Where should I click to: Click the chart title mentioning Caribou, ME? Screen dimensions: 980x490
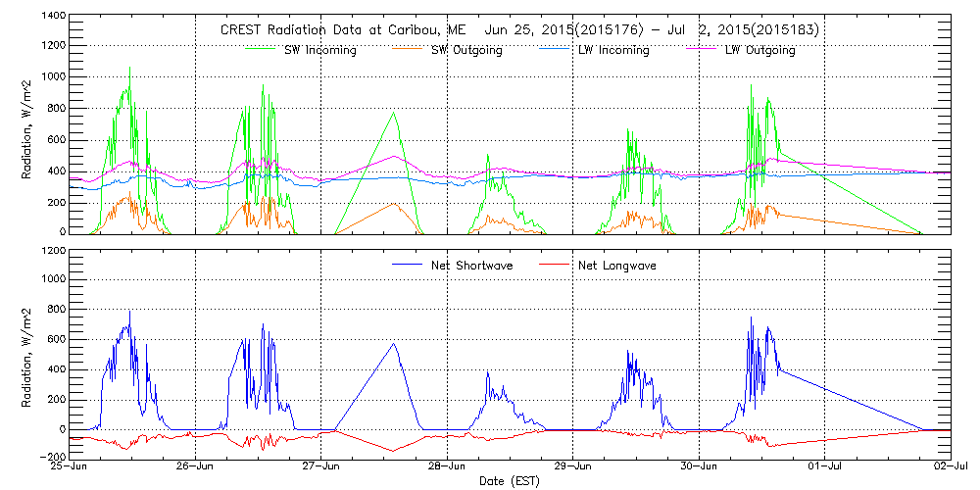[519, 30]
